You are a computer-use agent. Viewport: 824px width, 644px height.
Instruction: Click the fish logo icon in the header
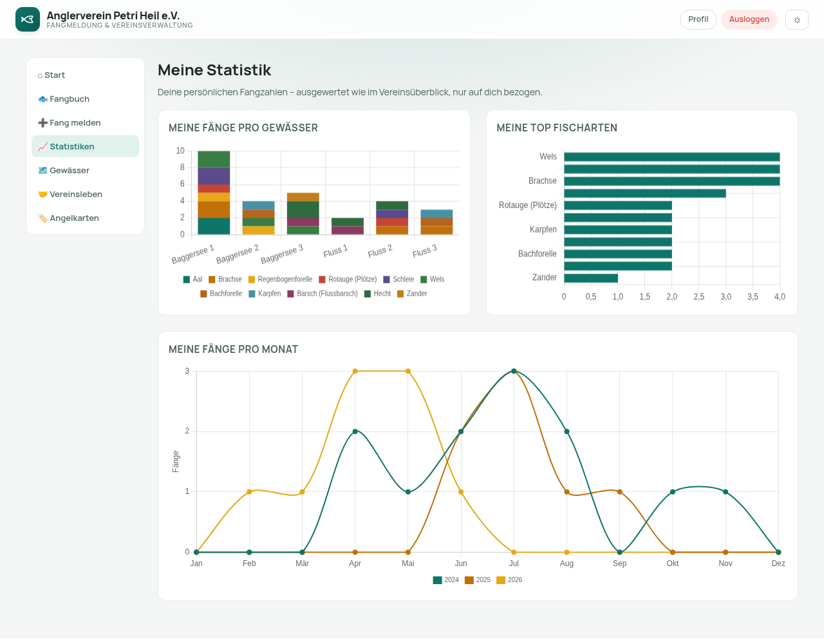(x=28, y=19)
